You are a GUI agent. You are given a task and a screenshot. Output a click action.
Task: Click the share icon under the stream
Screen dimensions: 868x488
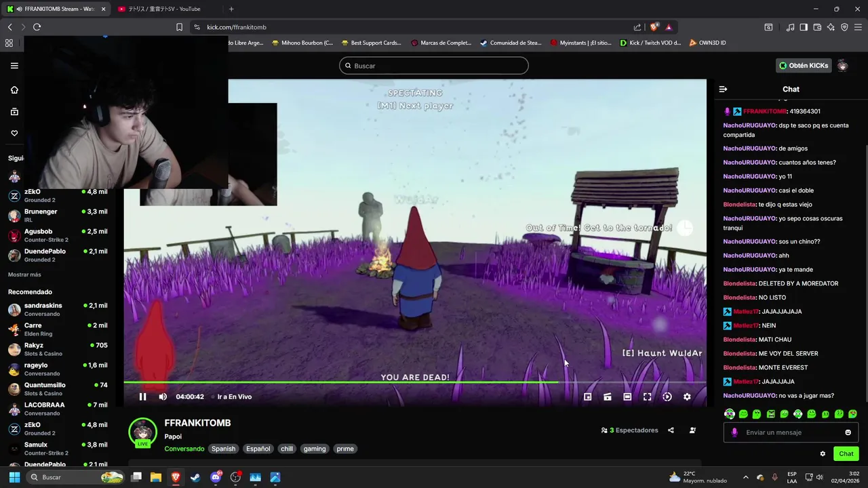pyautogui.click(x=671, y=430)
